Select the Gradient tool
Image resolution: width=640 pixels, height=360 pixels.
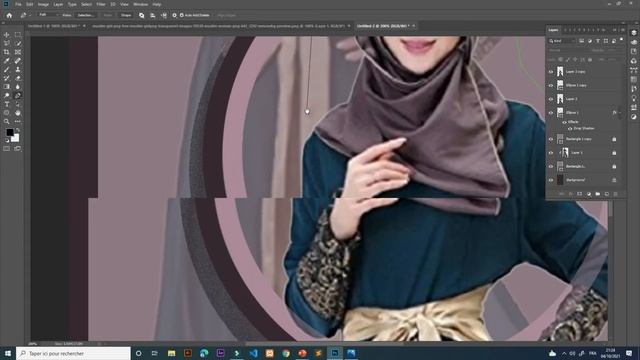(x=7, y=87)
